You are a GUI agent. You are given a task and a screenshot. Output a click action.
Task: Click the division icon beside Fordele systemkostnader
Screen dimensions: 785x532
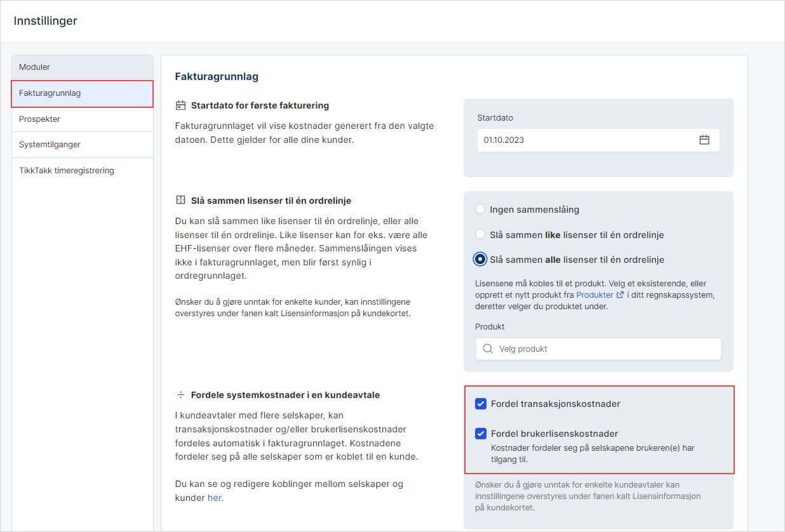tap(182, 394)
